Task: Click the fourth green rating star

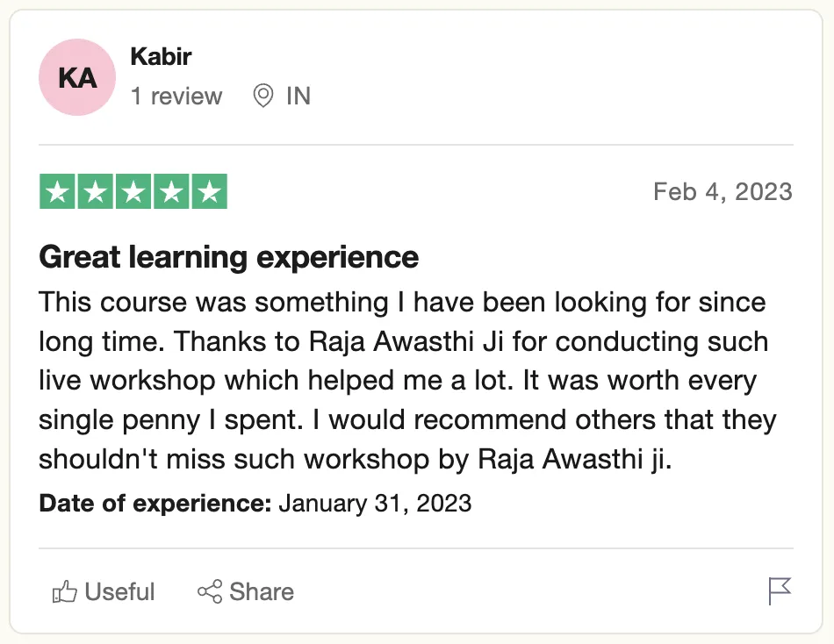Action: pos(172,191)
